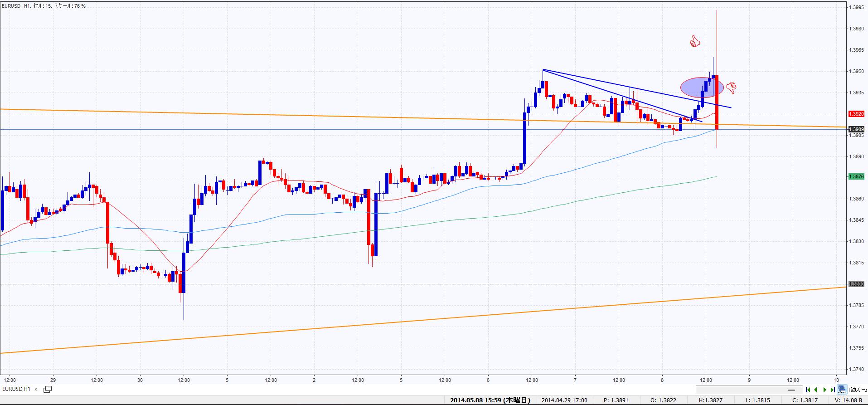Close the EURUSD,H1 tab
This screenshot has width=868, height=405.
[36, 389]
